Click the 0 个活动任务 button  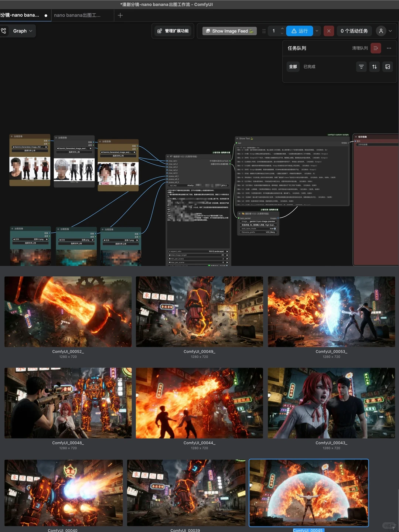(354, 31)
